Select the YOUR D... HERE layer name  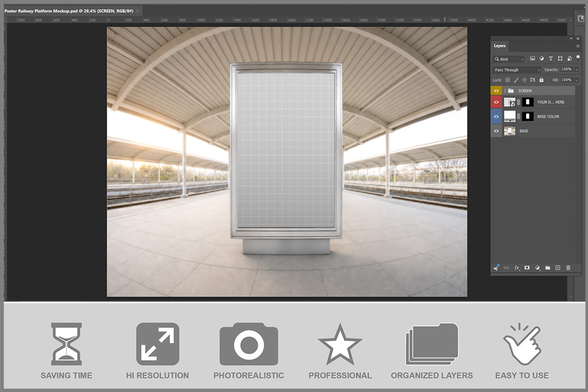coord(551,102)
